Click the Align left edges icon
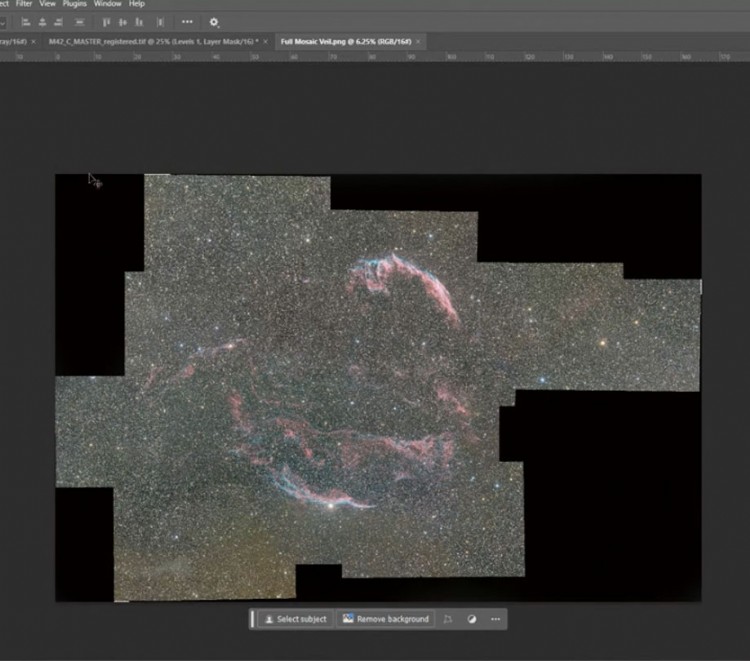This screenshot has width=750, height=661. pyautogui.click(x=26, y=22)
